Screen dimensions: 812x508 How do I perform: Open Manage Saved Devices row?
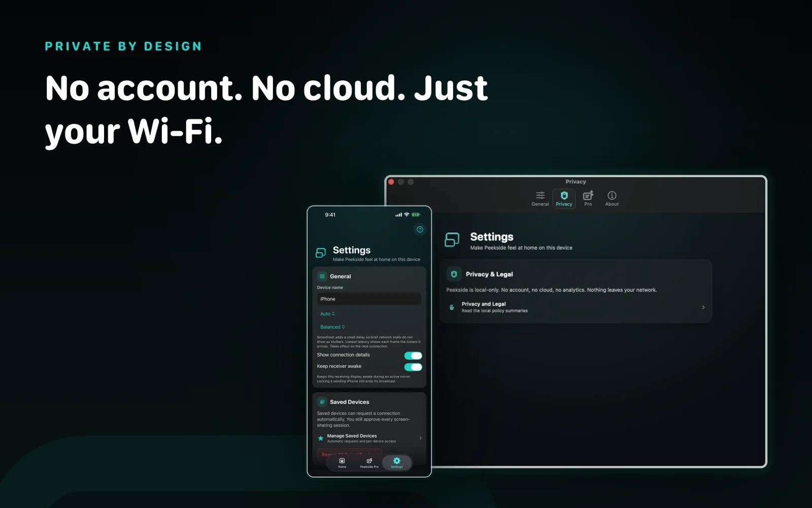click(369, 438)
